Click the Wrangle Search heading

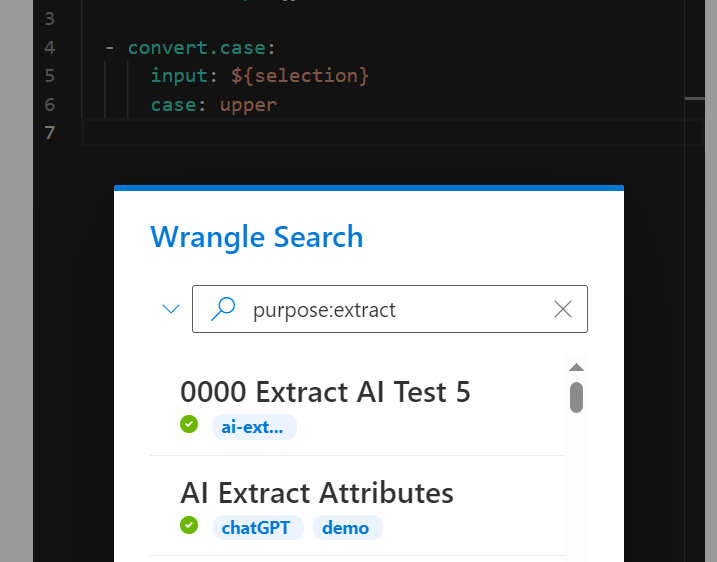click(257, 237)
